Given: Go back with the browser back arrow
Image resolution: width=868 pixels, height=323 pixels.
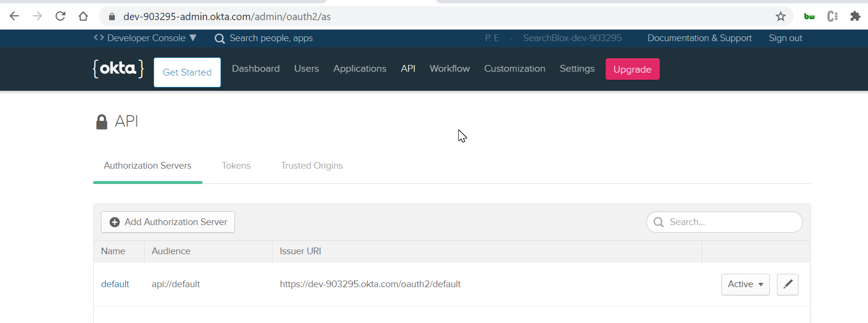Looking at the screenshot, I should (14, 16).
